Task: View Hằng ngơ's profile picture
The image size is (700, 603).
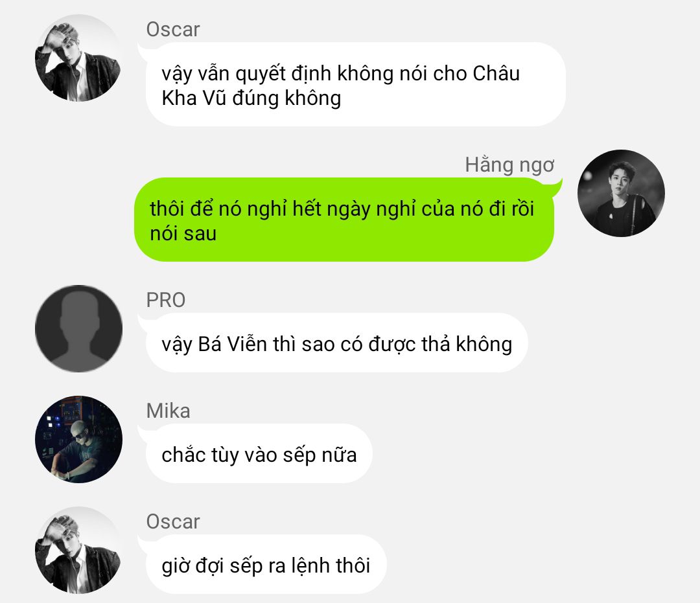Action: click(621, 193)
